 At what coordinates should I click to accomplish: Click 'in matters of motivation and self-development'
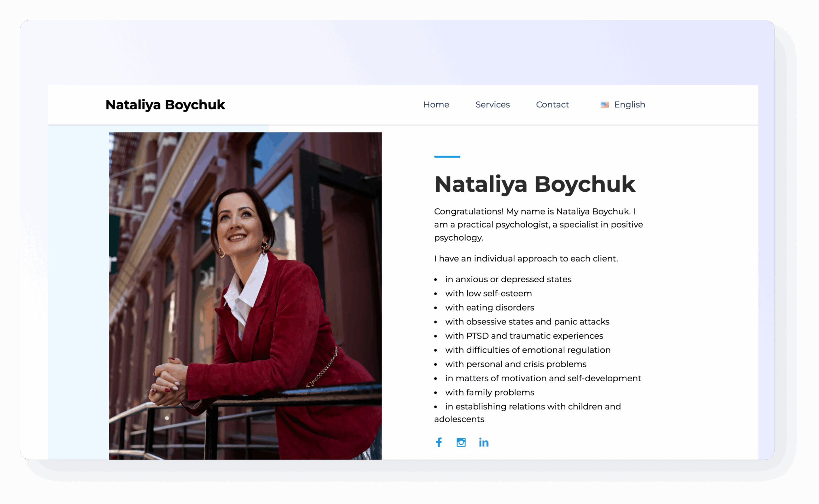[x=543, y=378]
